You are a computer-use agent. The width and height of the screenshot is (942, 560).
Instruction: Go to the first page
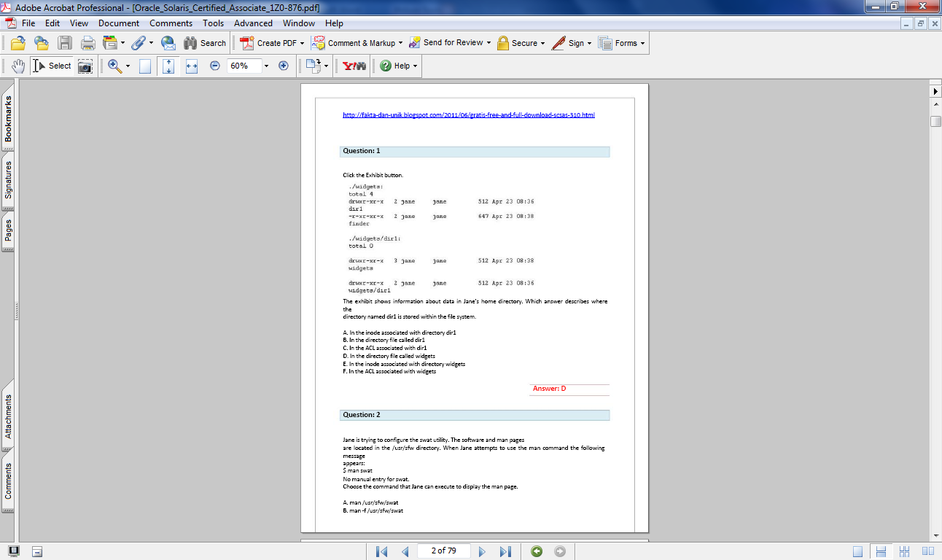381,551
